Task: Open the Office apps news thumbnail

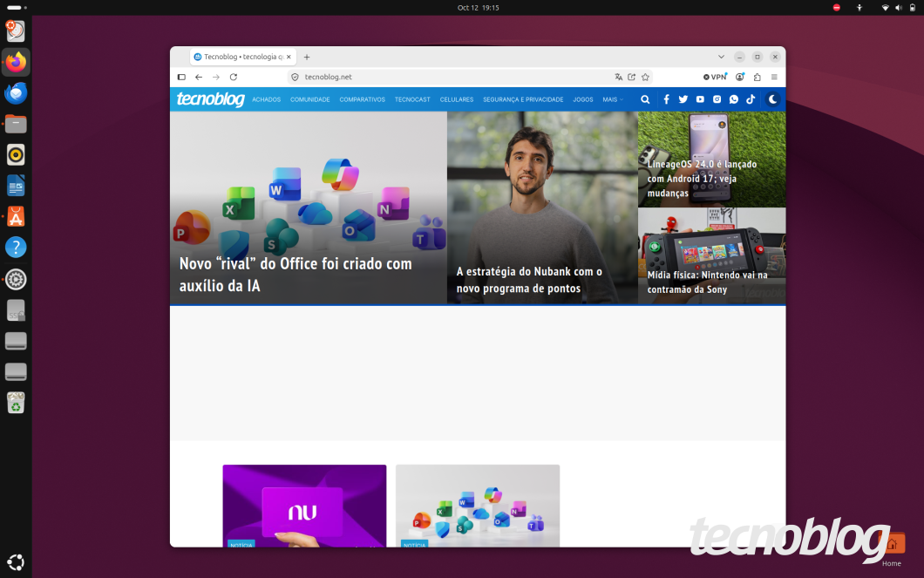Action: pos(478,506)
